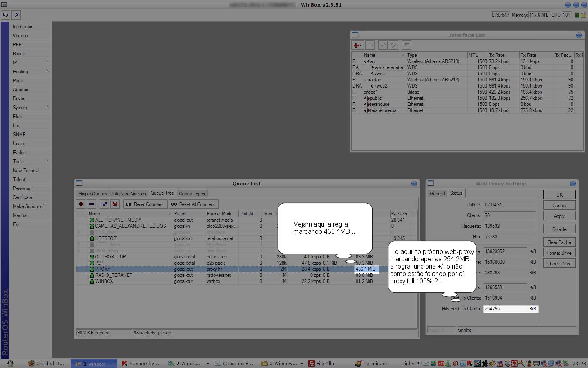Close the Web Proxy Settings window
This screenshot has height=368, width=588.
572,184
